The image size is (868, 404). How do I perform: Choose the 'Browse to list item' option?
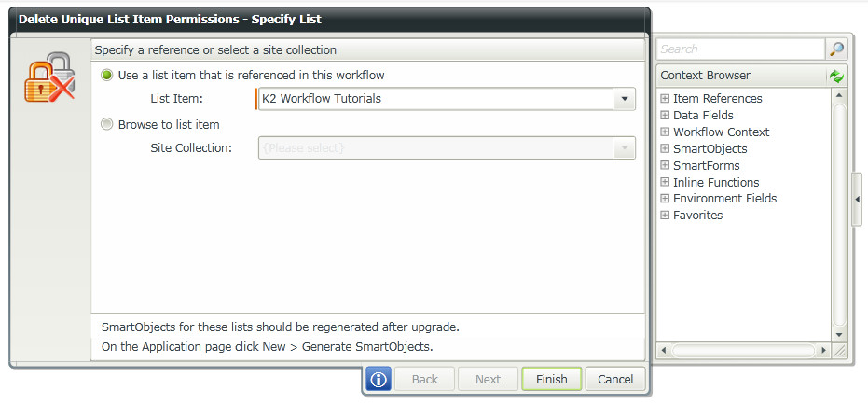pyautogui.click(x=107, y=124)
